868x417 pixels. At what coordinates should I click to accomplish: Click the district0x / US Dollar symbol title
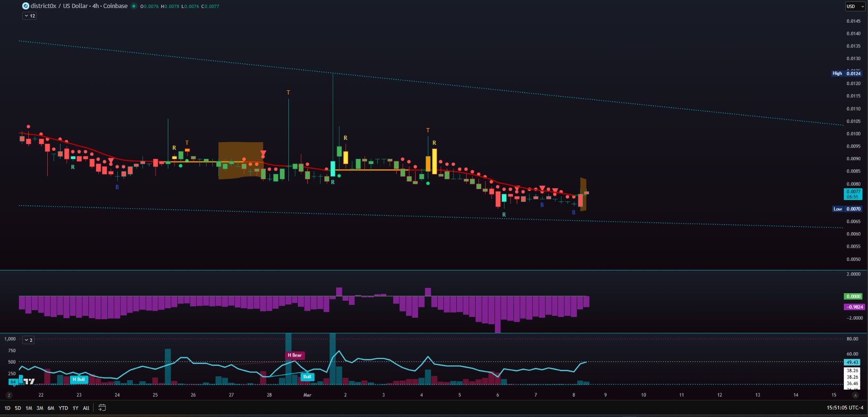(x=79, y=6)
